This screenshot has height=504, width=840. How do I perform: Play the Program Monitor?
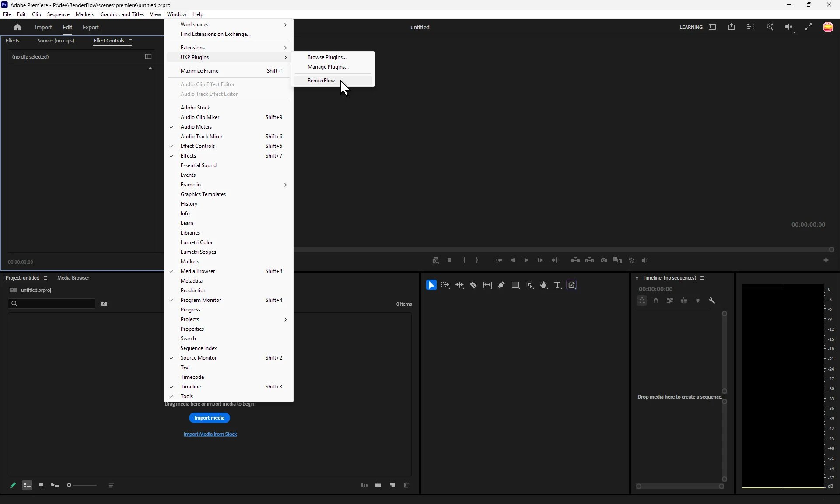click(527, 260)
